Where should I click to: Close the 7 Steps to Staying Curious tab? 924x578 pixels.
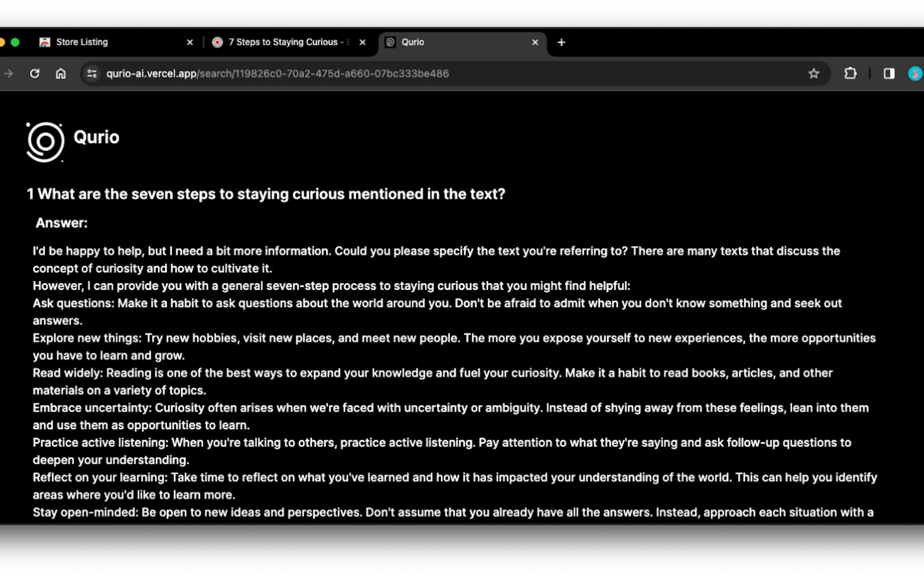click(x=362, y=43)
